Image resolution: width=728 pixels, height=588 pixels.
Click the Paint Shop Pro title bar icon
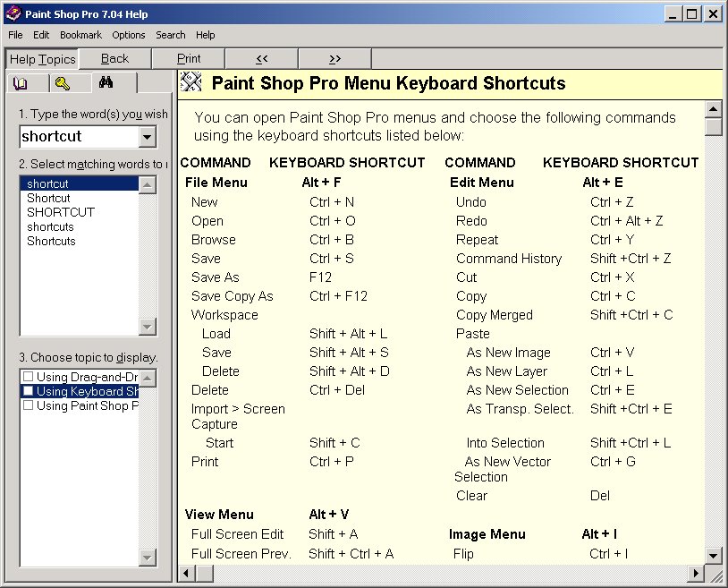click(12, 13)
